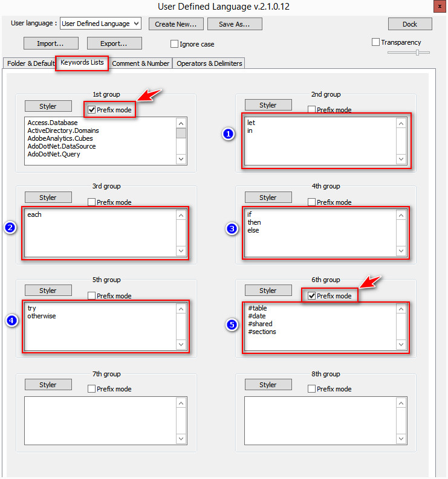Click the Dock button

pyautogui.click(x=410, y=24)
